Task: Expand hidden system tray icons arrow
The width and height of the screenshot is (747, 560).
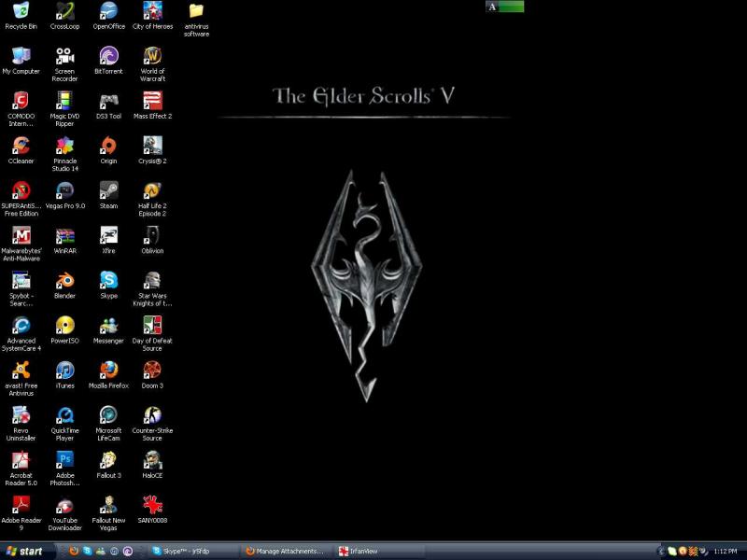Action: click(661, 551)
